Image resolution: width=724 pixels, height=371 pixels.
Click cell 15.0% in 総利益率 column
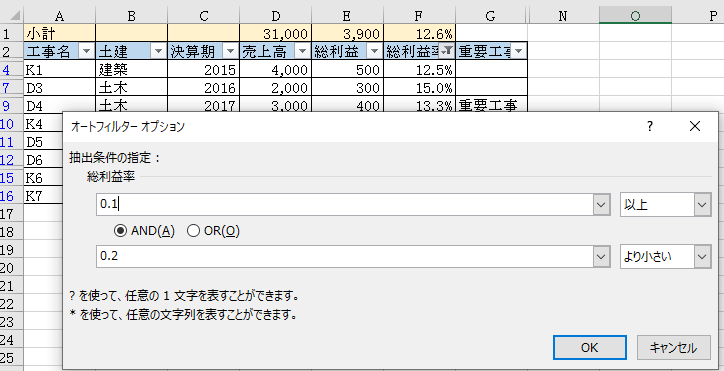tap(420, 88)
